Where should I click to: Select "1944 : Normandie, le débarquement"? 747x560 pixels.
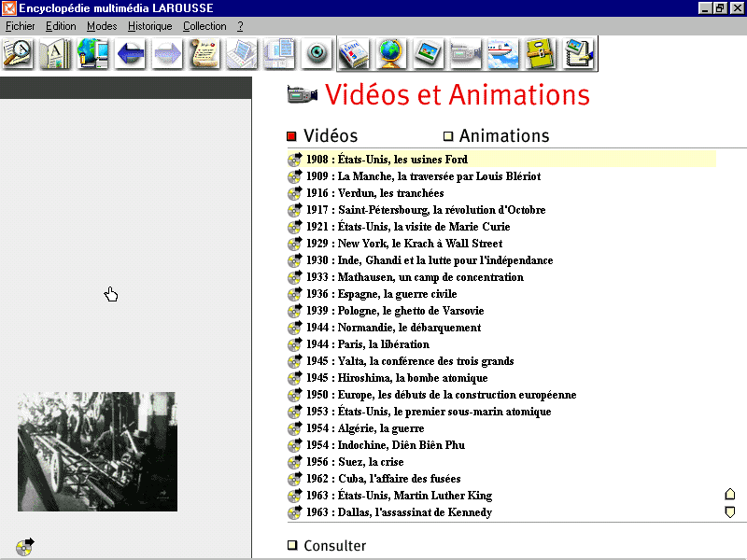[385, 328]
